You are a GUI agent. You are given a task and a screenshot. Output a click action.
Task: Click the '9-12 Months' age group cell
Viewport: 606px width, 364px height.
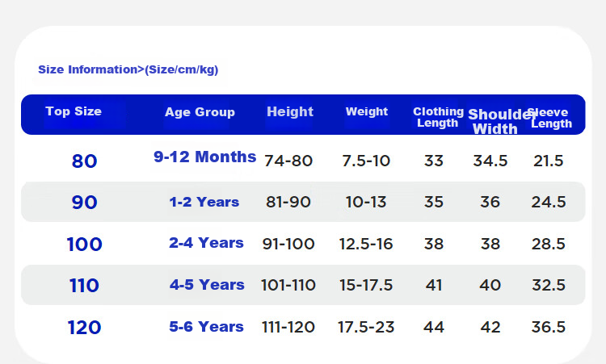(205, 157)
